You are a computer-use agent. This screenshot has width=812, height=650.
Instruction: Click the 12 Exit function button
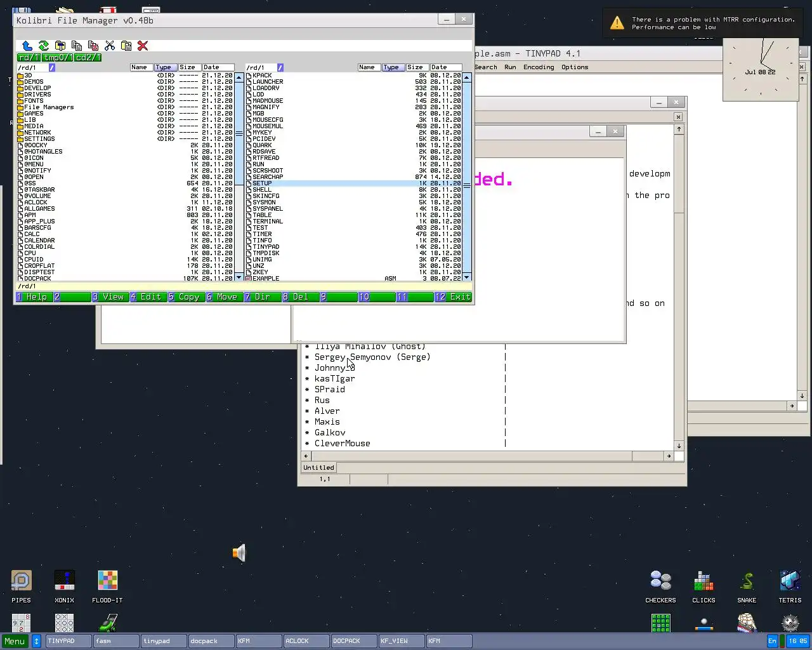(x=453, y=297)
